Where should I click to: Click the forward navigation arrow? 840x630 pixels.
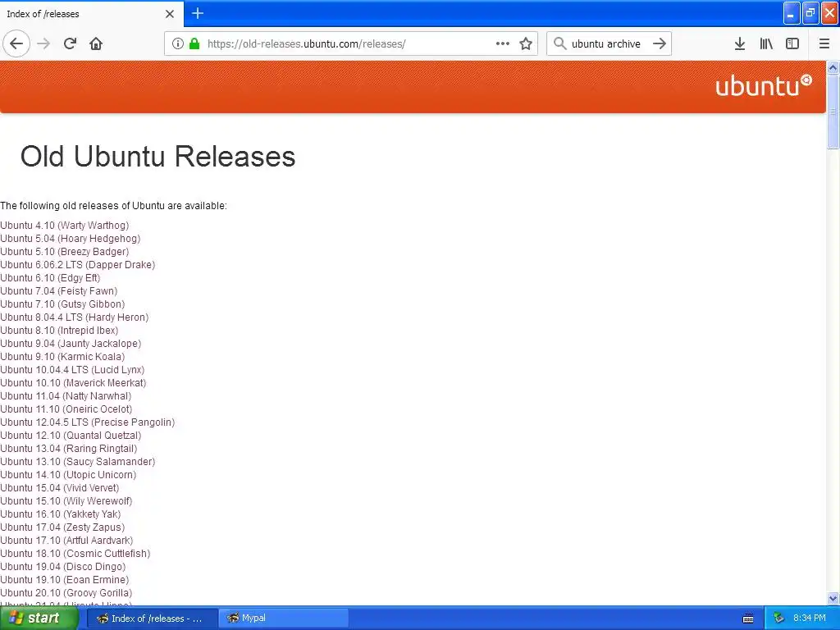click(x=43, y=43)
